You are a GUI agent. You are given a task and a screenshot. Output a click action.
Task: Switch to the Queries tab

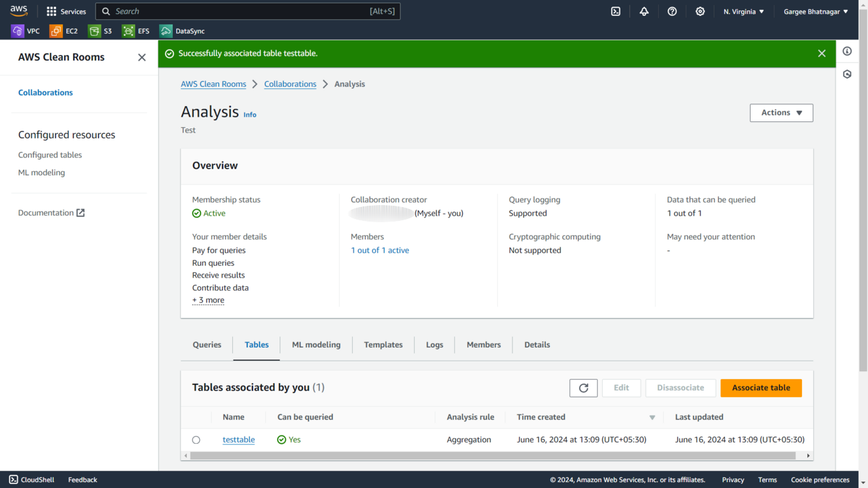[207, 345]
